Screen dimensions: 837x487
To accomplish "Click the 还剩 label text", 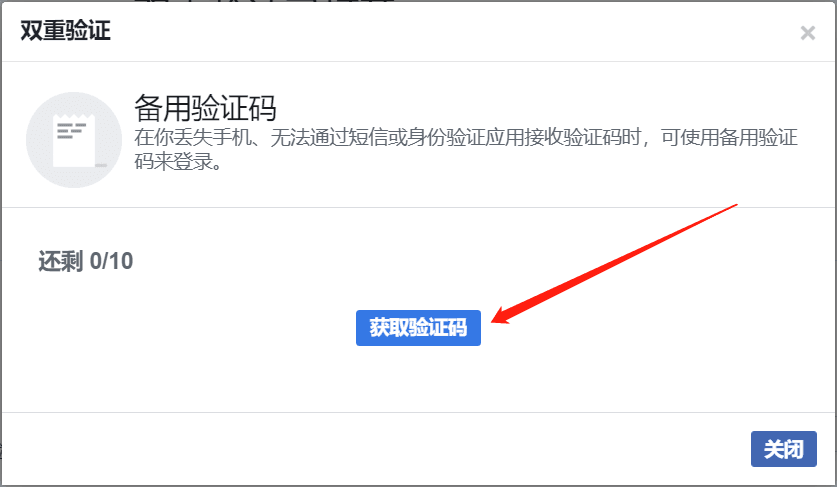I will pos(61,261).
